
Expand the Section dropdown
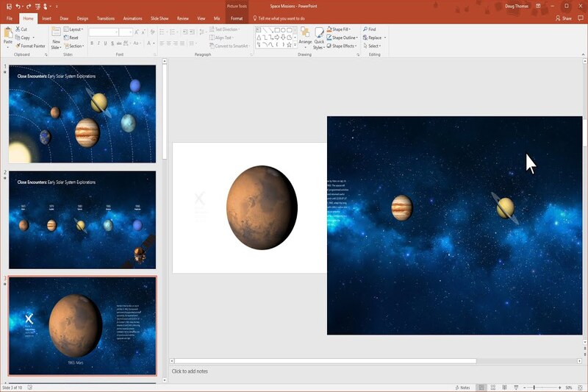[75, 46]
